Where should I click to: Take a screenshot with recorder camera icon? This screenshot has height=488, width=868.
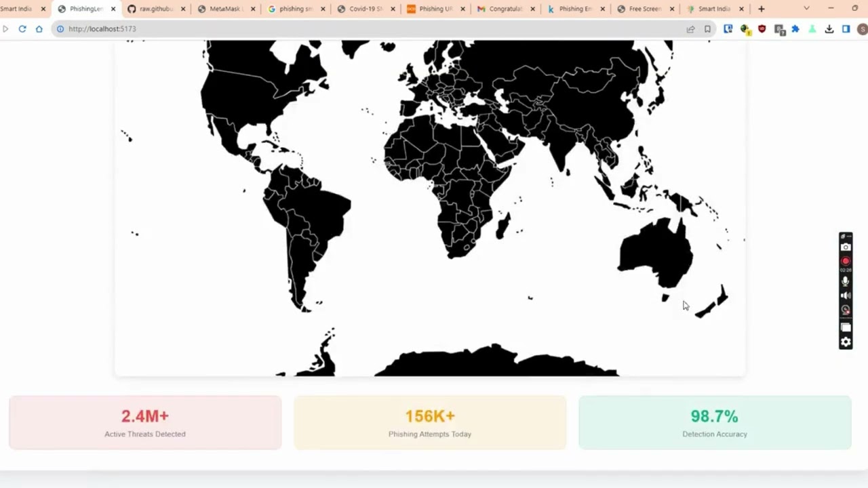pyautogui.click(x=846, y=247)
